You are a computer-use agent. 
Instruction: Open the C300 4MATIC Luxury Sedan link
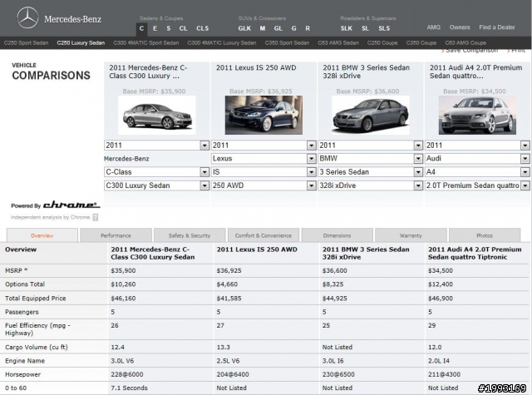pos(222,42)
